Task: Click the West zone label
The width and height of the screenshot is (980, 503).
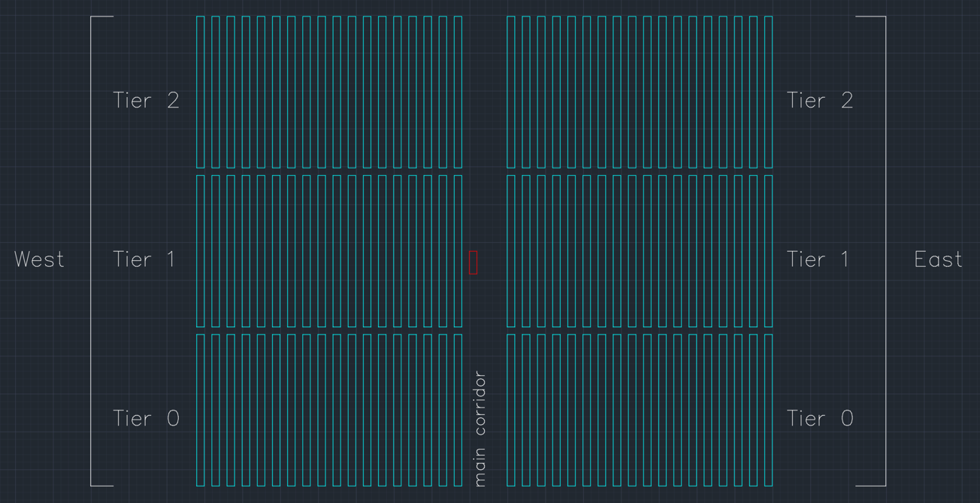Action: point(38,259)
